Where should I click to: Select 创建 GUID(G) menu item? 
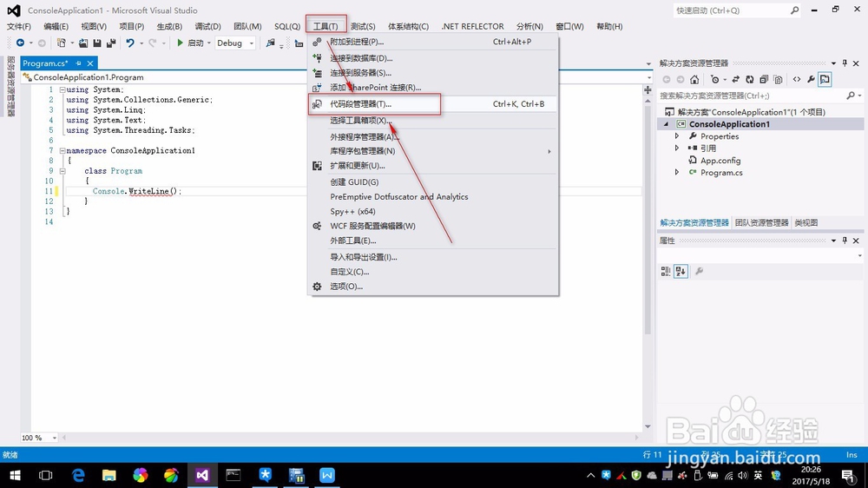433,181
